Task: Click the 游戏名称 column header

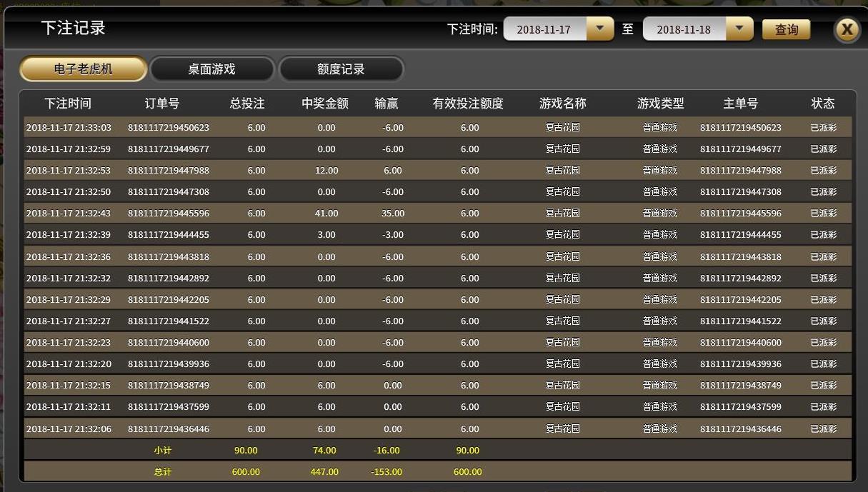Action: pyautogui.click(x=562, y=104)
